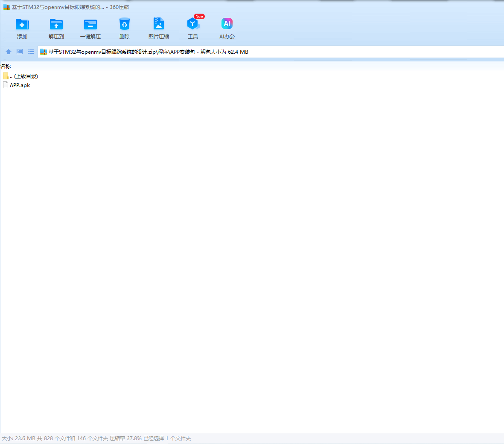Select the APP.apk file
The width and height of the screenshot is (504, 444).
pos(17,85)
